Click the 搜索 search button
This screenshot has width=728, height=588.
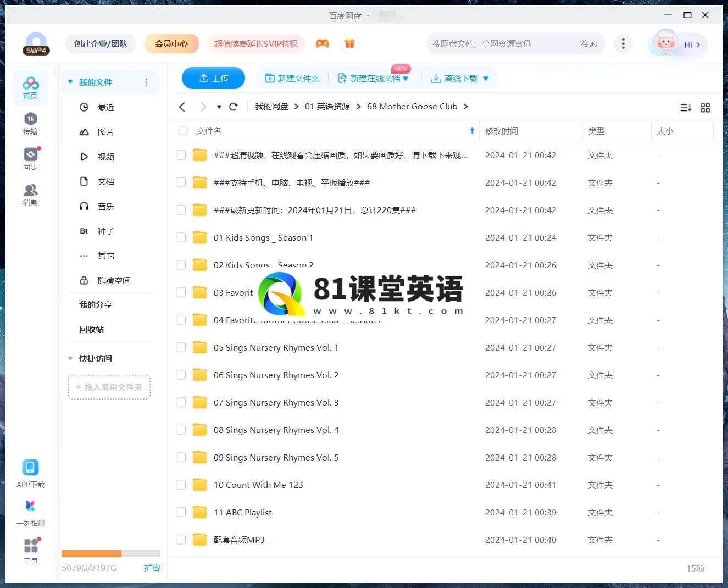(x=589, y=43)
